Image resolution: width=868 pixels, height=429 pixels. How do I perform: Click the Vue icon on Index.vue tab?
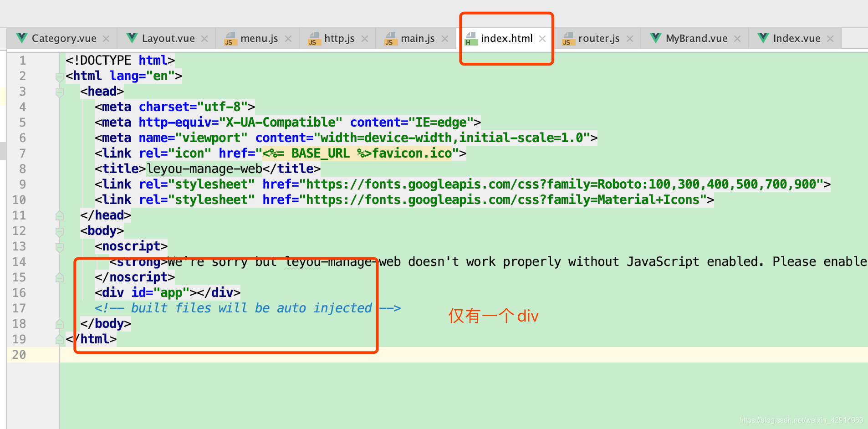(x=763, y=38)
